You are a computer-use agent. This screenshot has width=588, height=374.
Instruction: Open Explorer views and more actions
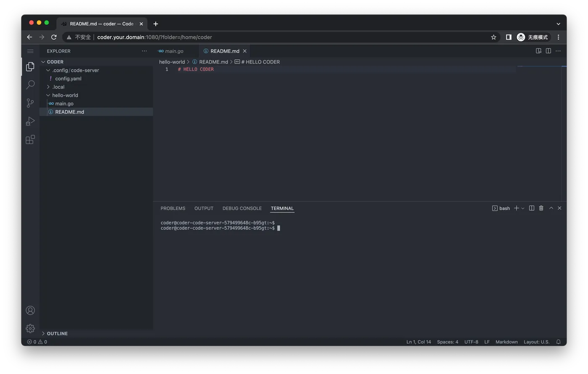click(x=144, y=51)
